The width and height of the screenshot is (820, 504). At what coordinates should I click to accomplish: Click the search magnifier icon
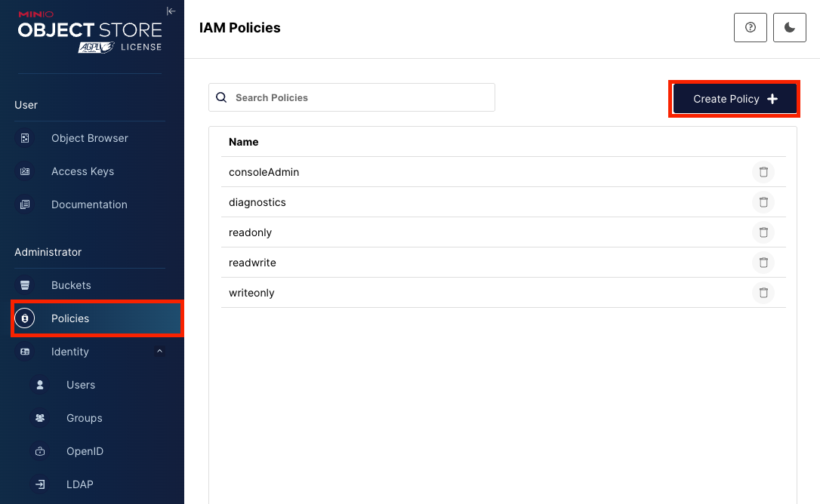click(221, 97)
